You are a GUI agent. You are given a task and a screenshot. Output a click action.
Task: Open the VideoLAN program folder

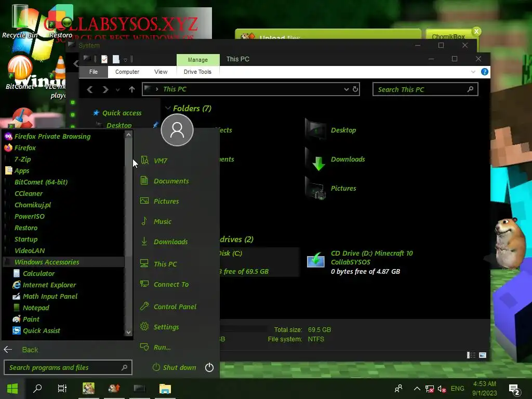(30, 251)
